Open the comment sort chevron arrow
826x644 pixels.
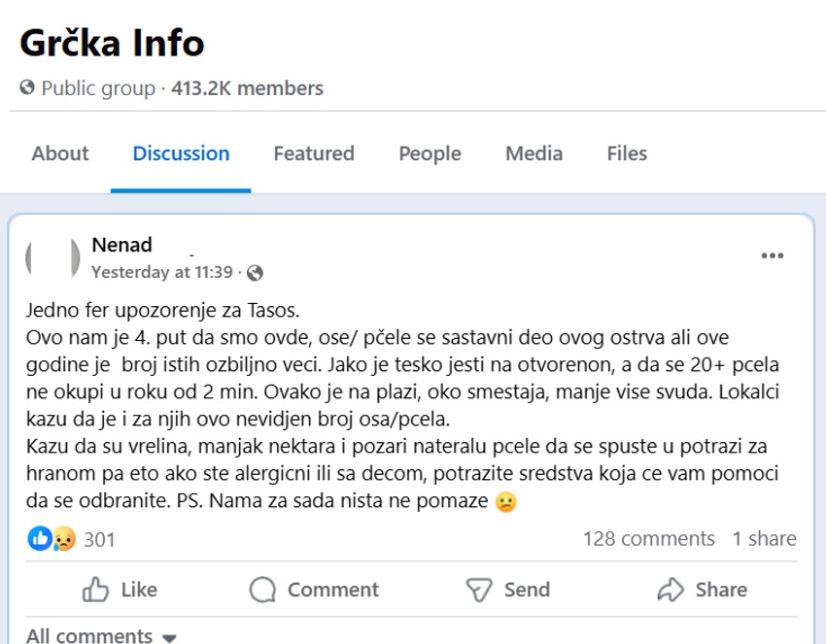(x=171, y=638)
